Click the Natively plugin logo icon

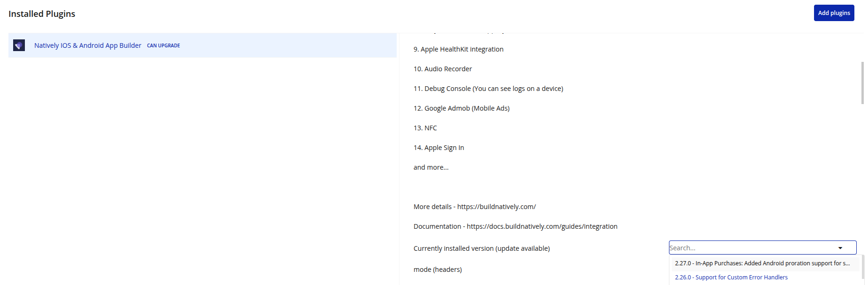coord(19,45)
